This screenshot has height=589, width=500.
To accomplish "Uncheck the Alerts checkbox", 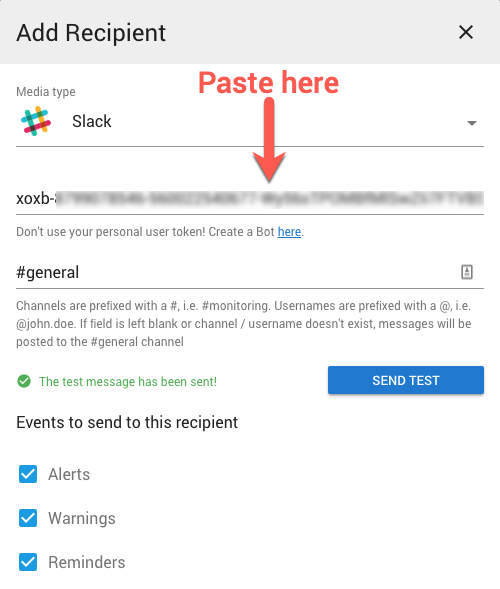I will (x=28, y=474).
